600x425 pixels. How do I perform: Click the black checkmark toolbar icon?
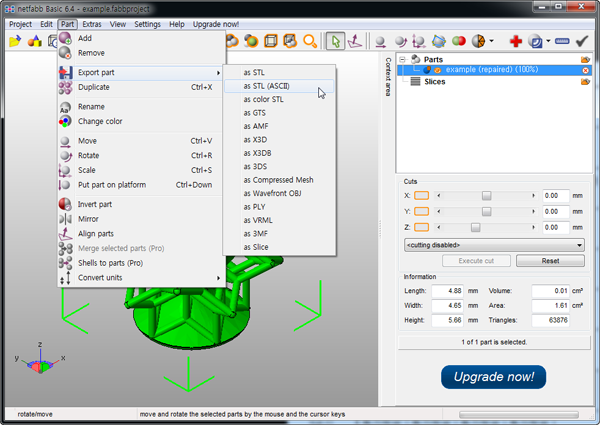click(x=582, y=41)
